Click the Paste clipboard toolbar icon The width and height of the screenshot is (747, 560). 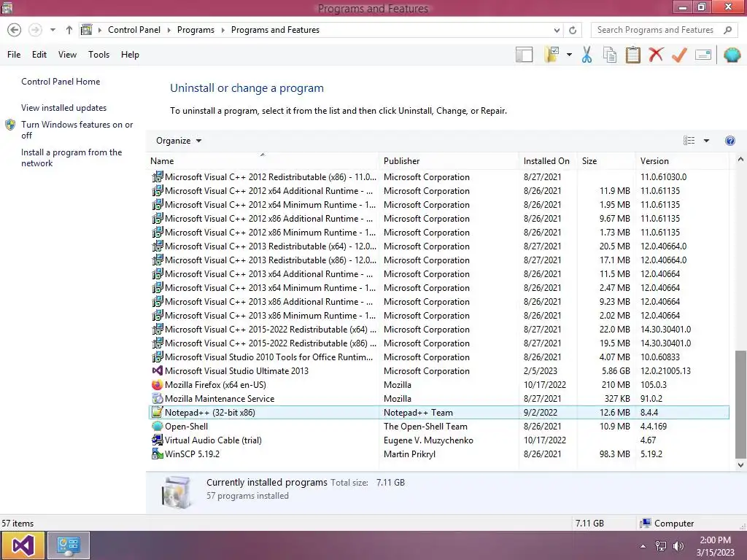point(632,55)
